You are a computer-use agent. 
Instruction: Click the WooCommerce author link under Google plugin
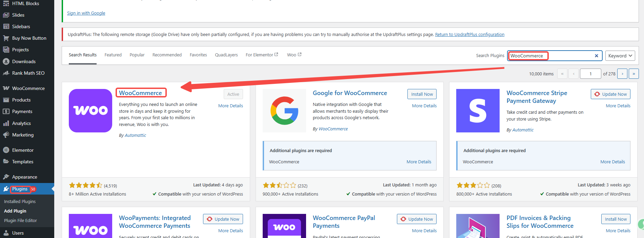click(333, 129)
